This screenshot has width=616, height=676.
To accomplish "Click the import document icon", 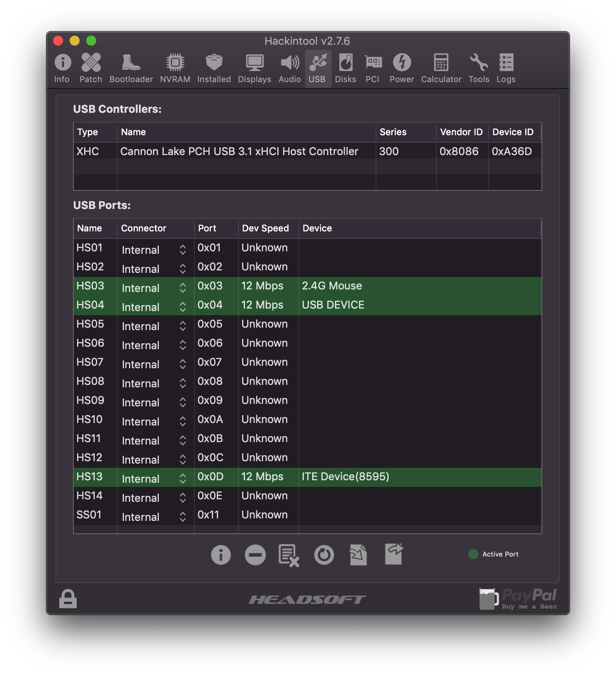I will (358, 555).
